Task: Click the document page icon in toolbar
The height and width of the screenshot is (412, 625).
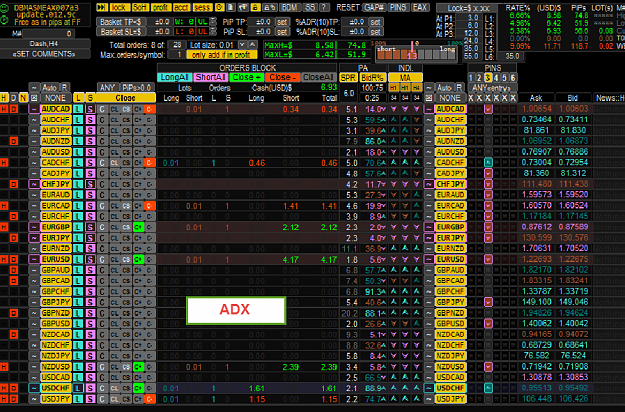Action: tap(231, 7)
